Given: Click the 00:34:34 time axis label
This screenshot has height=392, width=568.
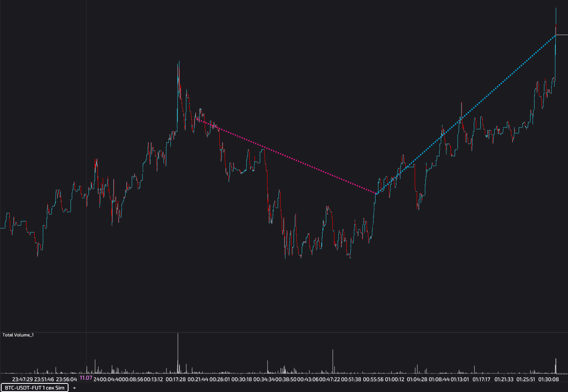Looking at the screenshot, I should (x=263, y=379).
